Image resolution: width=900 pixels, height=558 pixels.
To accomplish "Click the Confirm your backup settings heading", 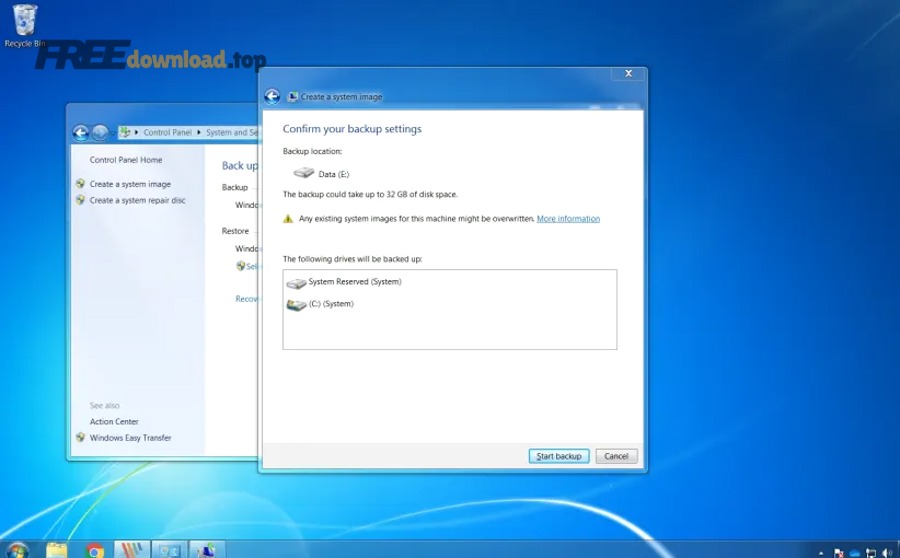I will (352, 129).
